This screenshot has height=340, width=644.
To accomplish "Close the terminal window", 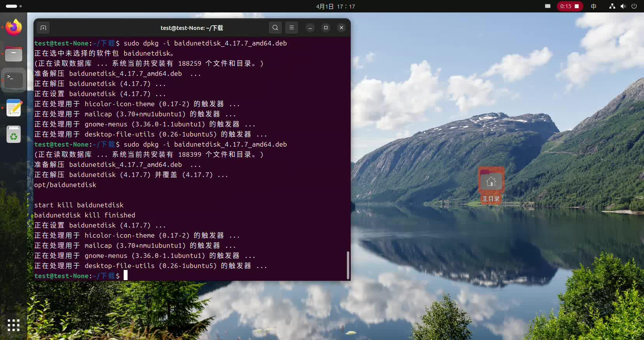I will point(341,28).
